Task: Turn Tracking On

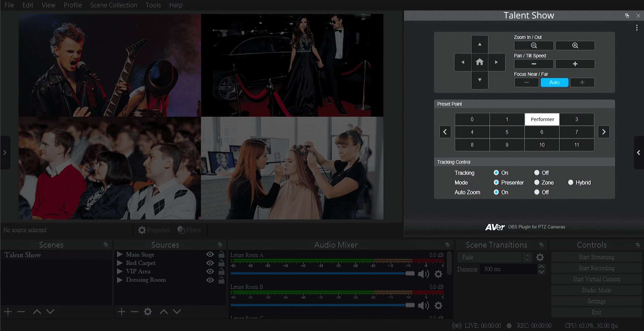Action: [496, 173]
